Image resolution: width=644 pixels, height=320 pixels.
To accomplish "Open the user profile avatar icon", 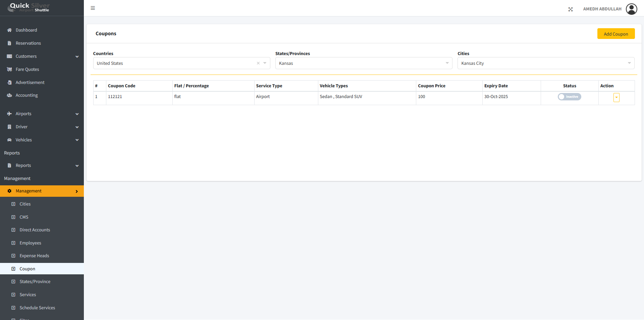I will click(x=631, y=9).
